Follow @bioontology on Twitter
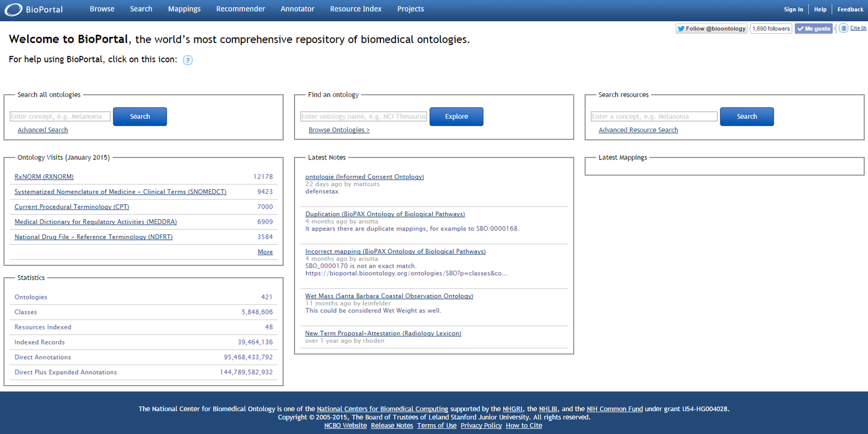The height and width of the screenshot is (434, 868). 711,29
